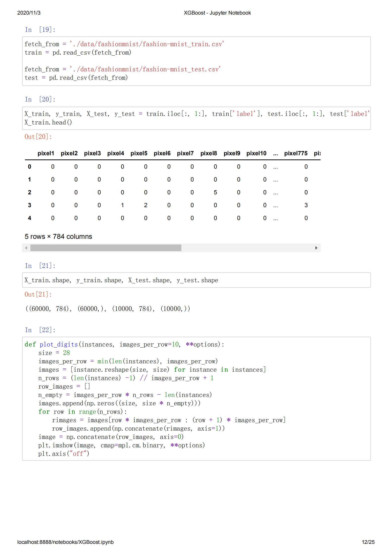Click the X_train.head() line
Viewport: 392px width, 555px height.
point(48,122)
